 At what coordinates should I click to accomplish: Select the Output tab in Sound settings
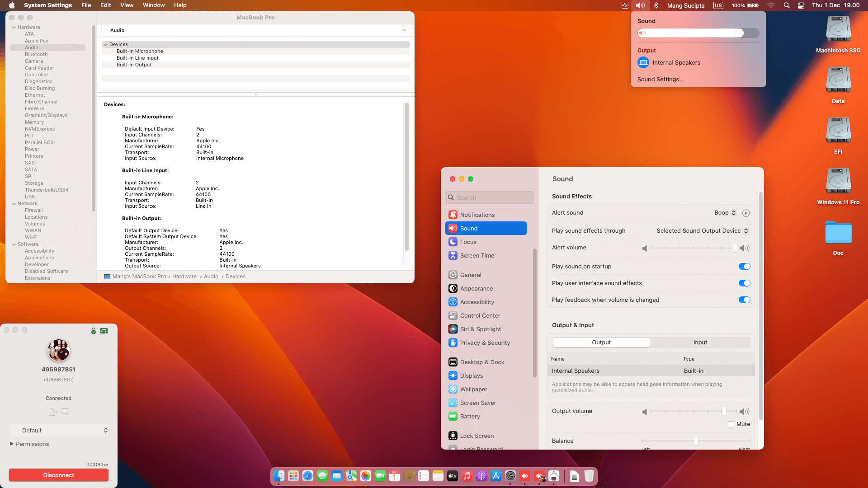pyautogui.click(x=601, y=343)
